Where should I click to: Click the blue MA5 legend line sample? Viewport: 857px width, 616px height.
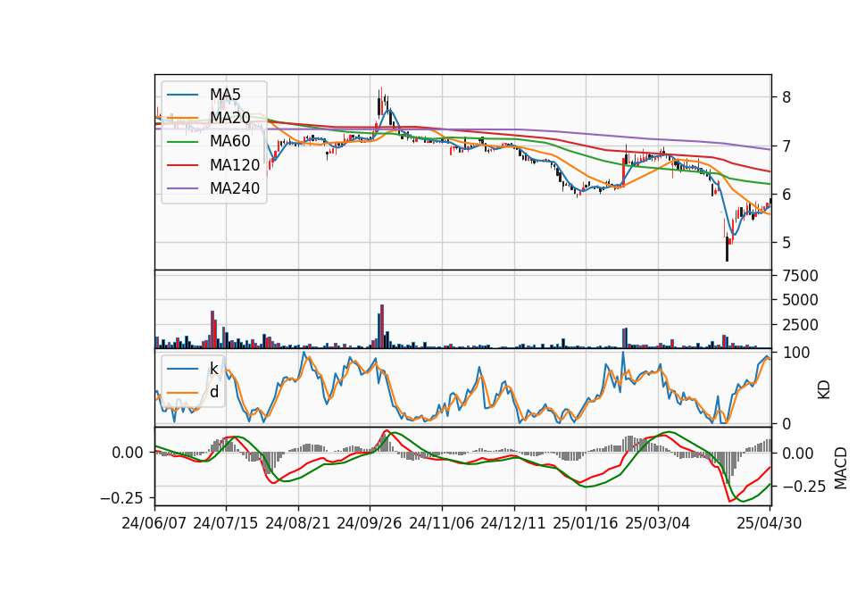[183, 95]
